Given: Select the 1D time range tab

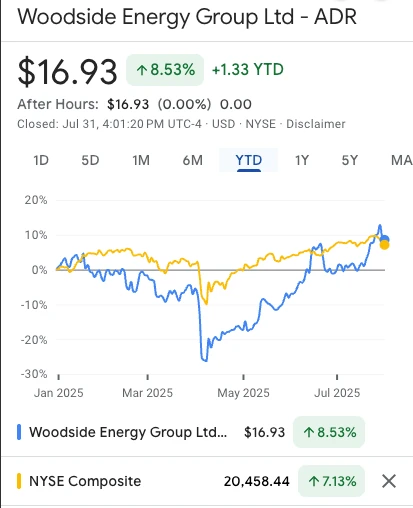Looking at the screenshot, I should (41, 160).
